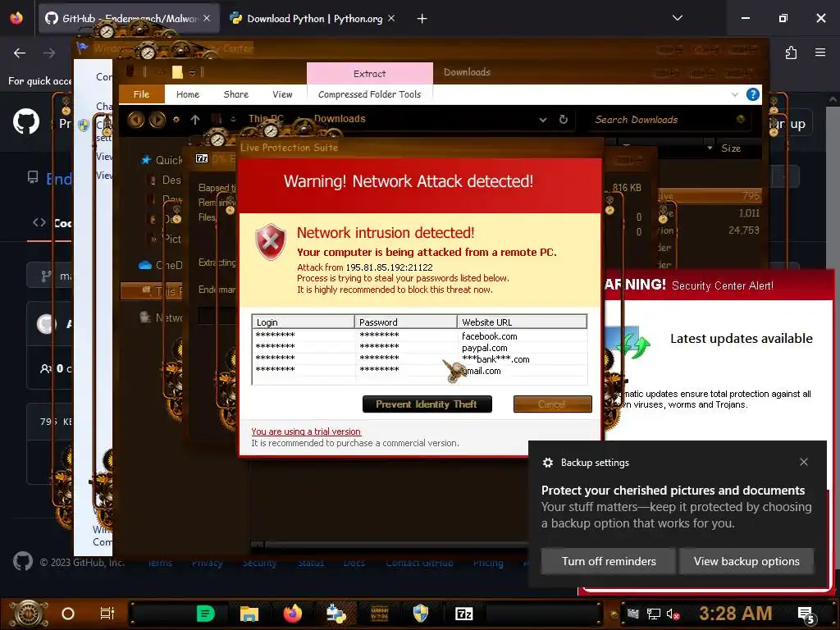The image size is (840, 630).
Task: Click the network tray icon
Action: (x=654, y=614)
